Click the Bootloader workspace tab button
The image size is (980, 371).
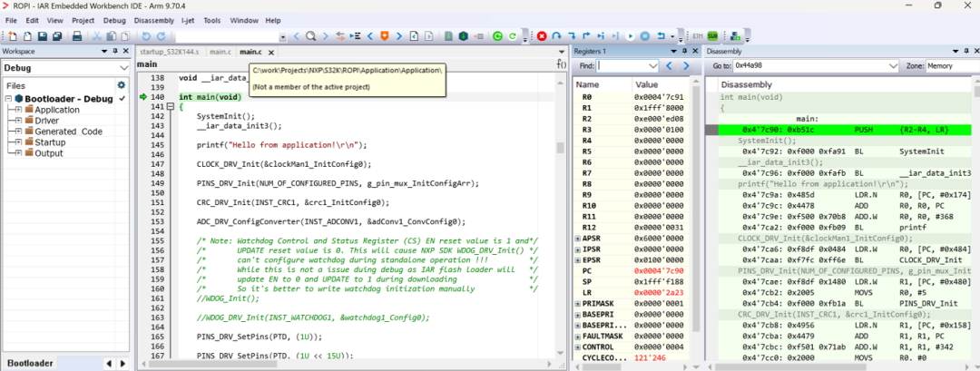30,363
